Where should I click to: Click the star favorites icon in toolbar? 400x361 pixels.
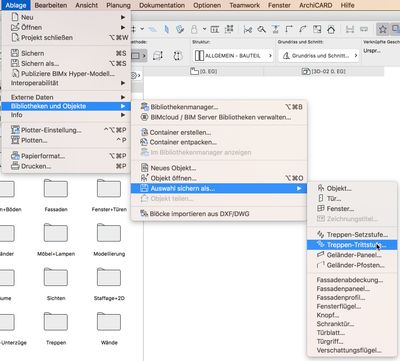click(x=383, y=30)
